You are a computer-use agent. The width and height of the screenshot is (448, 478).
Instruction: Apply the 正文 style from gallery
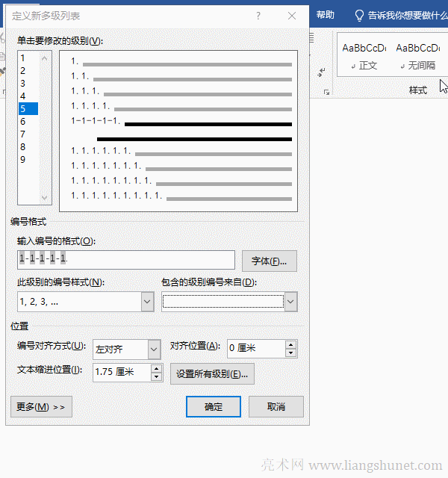click(364, 56)
